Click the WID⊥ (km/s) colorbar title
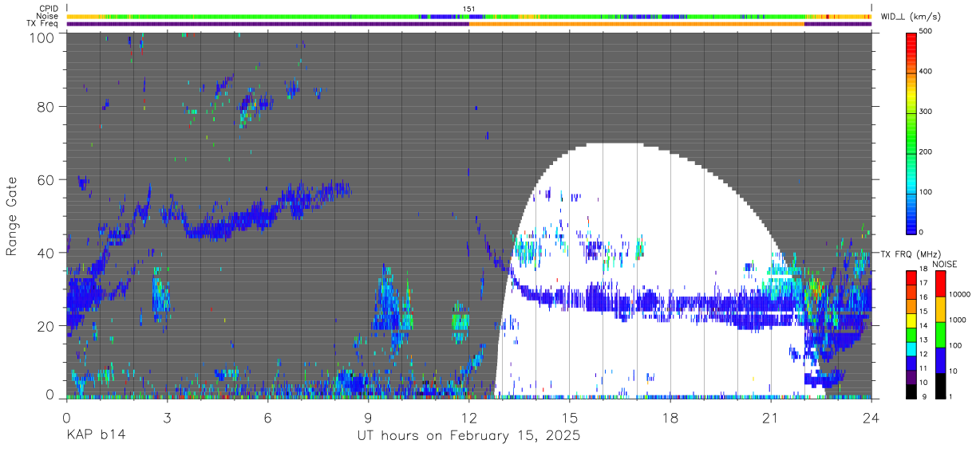 tap(912, 16)
